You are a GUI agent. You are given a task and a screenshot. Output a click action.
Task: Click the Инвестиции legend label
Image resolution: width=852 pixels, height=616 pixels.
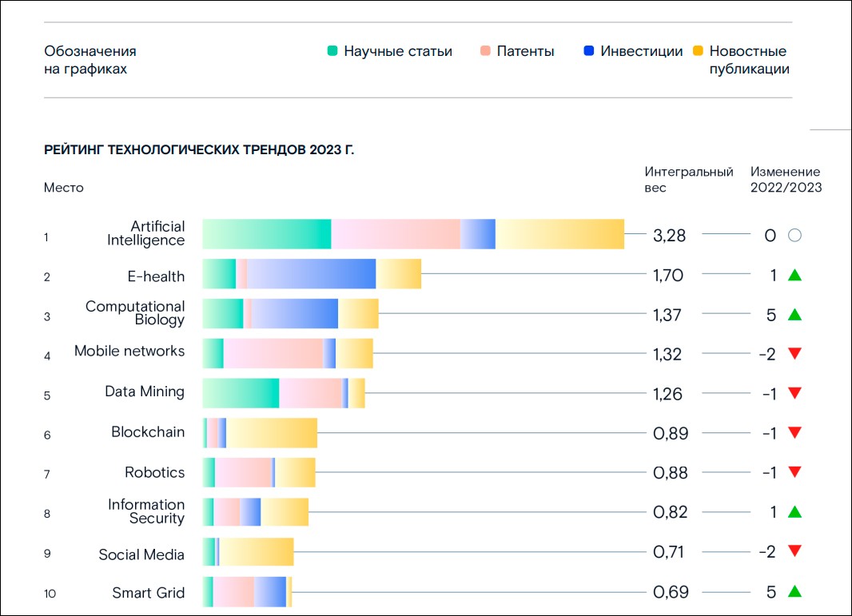pyautogui.click(x=641, y=52)
